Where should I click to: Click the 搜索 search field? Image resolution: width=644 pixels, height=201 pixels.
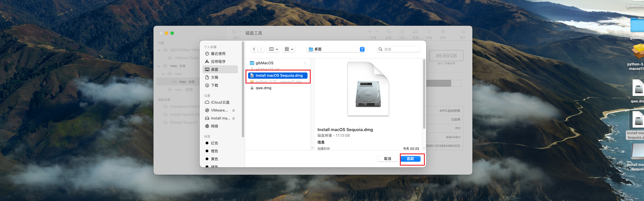[x=398, y=49]
